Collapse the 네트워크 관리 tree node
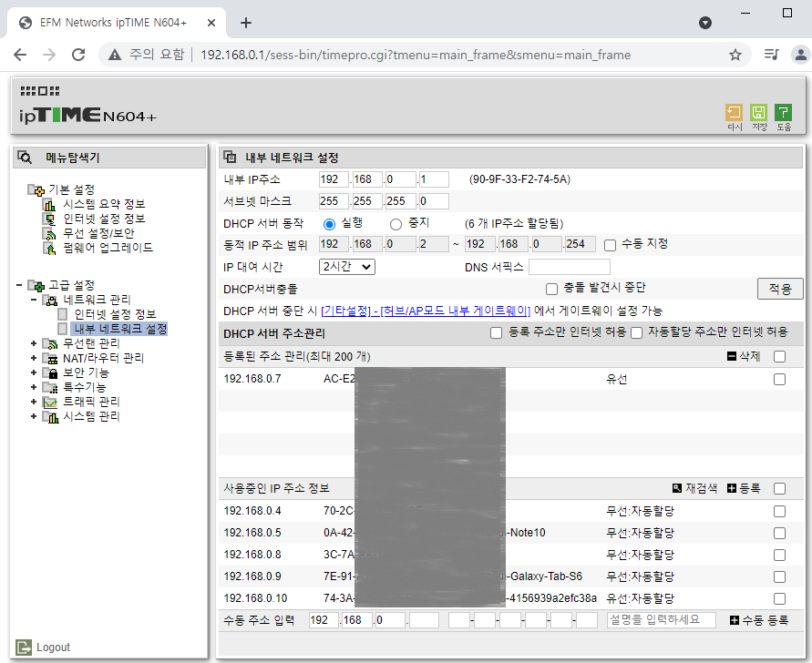The height and width of the screenshot is (663, 812). [34, 299]
